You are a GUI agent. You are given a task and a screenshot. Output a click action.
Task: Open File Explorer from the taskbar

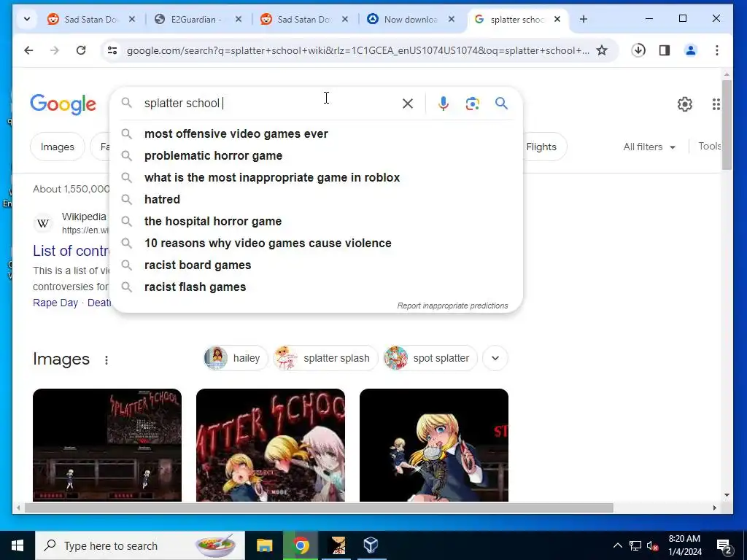pyautogui.click(x=264, y=545)
